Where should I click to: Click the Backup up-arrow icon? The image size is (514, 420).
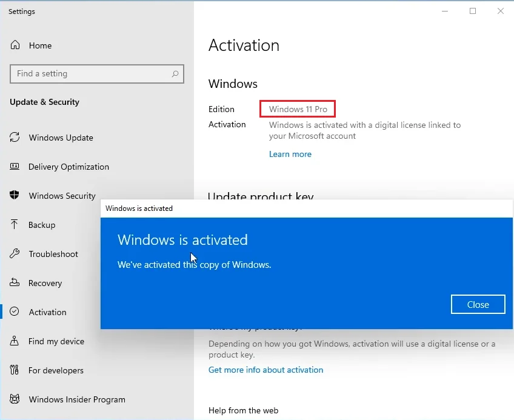(x=14, y=225)
